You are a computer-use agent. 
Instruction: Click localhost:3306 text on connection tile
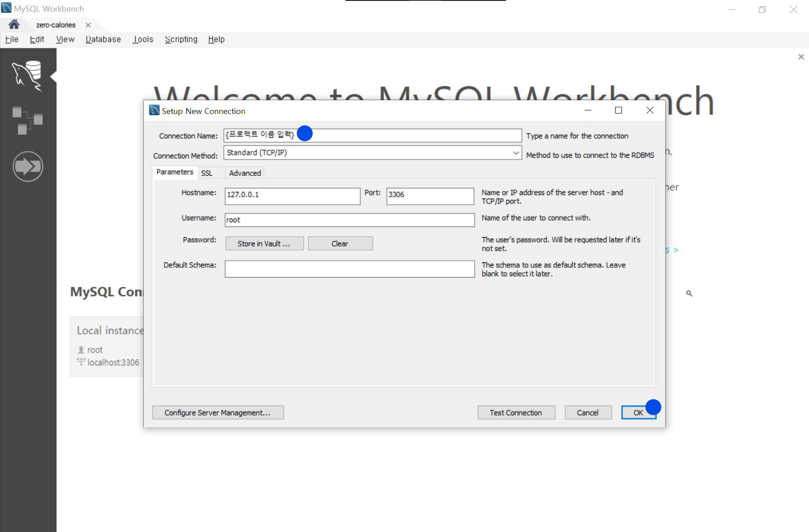pyautogui.click(x=113, y=362)
